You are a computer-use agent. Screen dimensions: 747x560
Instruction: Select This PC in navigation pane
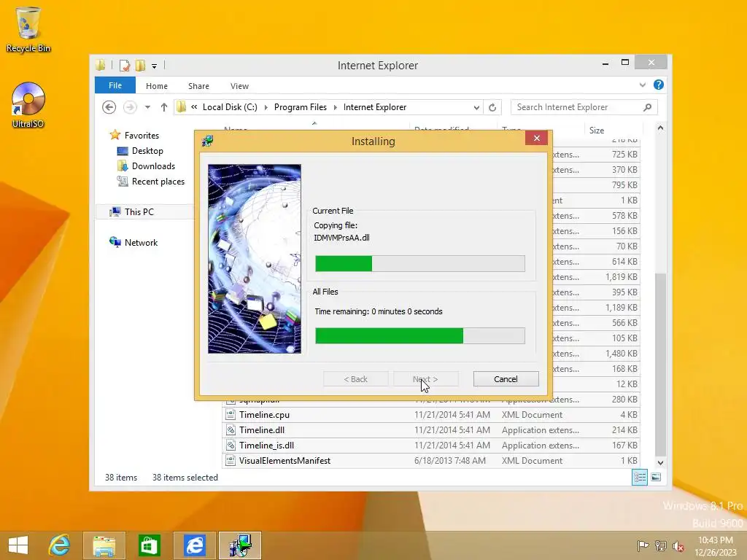pos(131,212)
